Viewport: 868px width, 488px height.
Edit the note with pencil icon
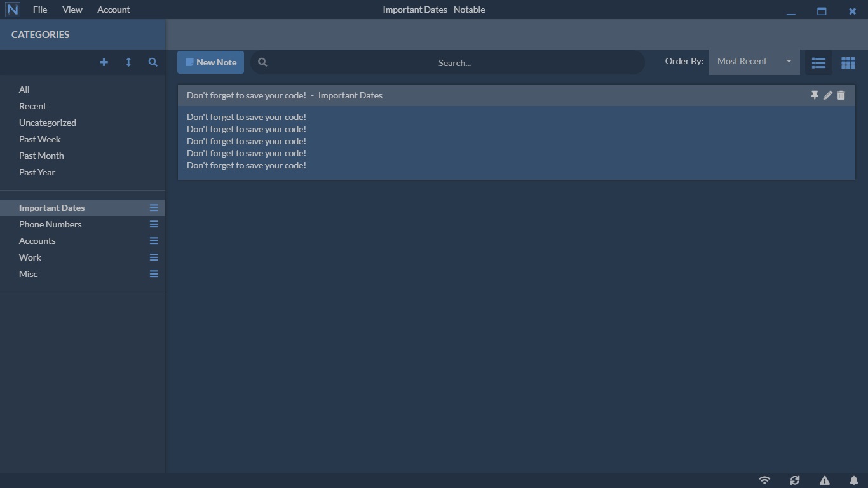827,95
